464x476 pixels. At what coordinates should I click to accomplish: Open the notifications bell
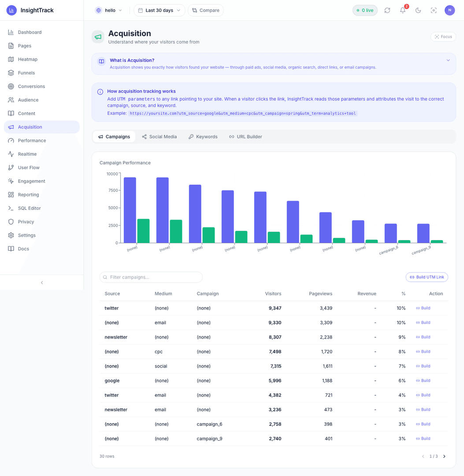(x=403, y=10)
